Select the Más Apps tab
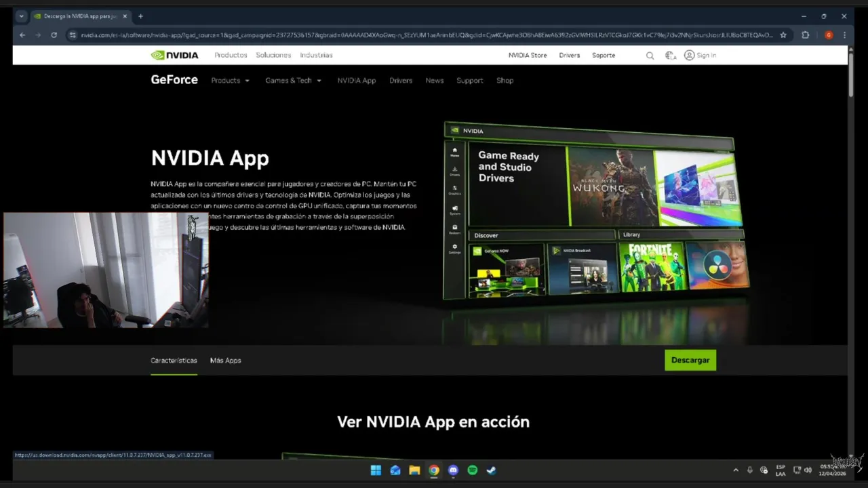The width and height of the screenshot is (868, 488). point(226,361)
